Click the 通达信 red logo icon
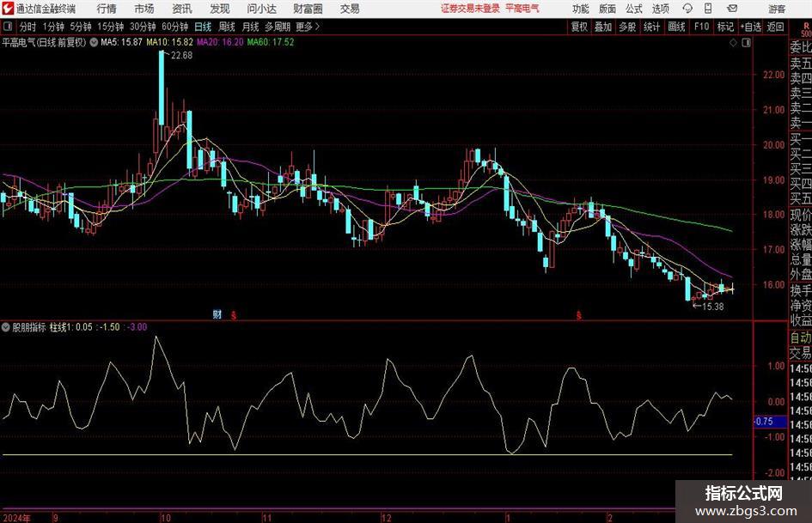 coord(8,9)
